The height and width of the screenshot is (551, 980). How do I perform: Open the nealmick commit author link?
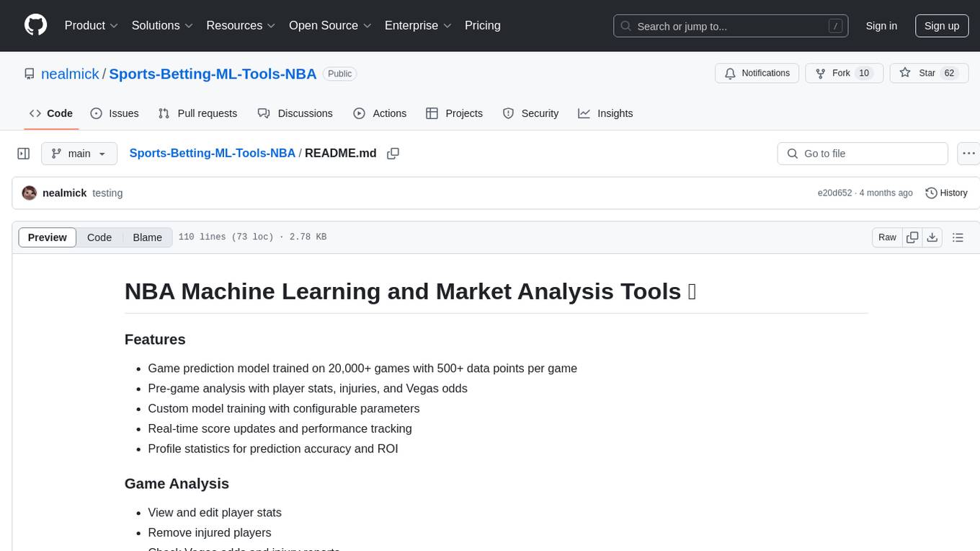pos(65,193)
